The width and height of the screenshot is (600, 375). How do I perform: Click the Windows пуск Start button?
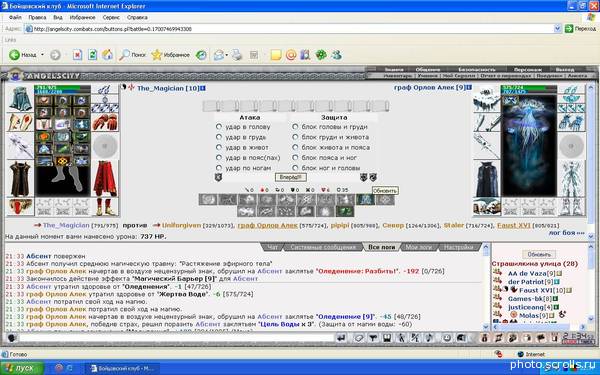point(22,368)
